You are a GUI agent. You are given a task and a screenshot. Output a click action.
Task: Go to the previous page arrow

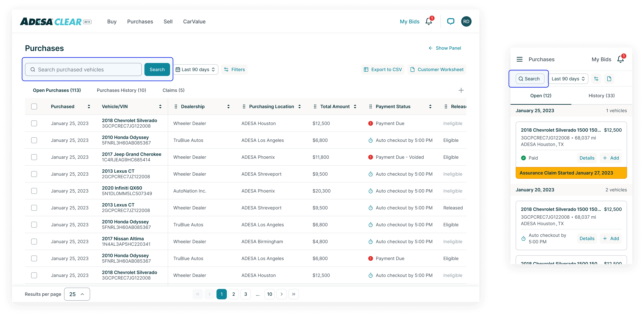[210, 294]
